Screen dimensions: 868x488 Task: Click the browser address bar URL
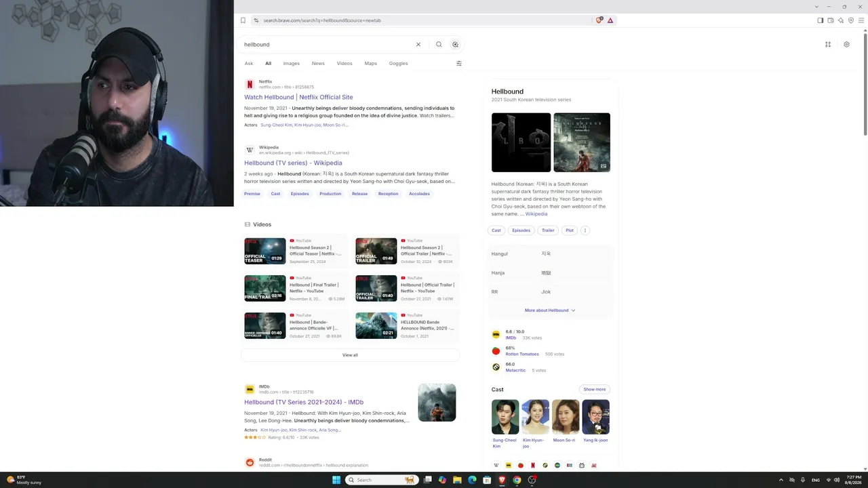pyautogui.click(x=322, y=20)
